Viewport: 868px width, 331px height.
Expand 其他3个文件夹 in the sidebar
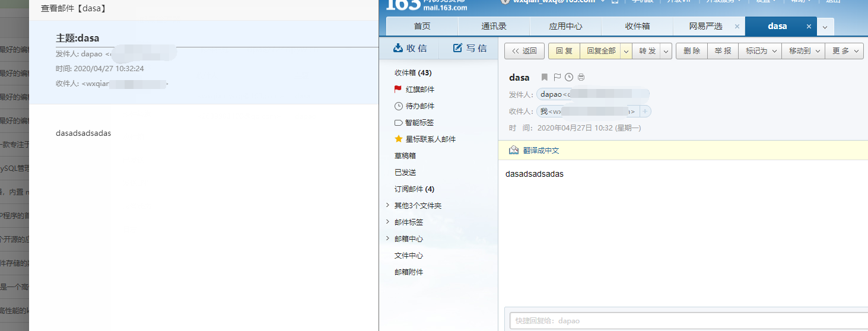click(388, 205)
